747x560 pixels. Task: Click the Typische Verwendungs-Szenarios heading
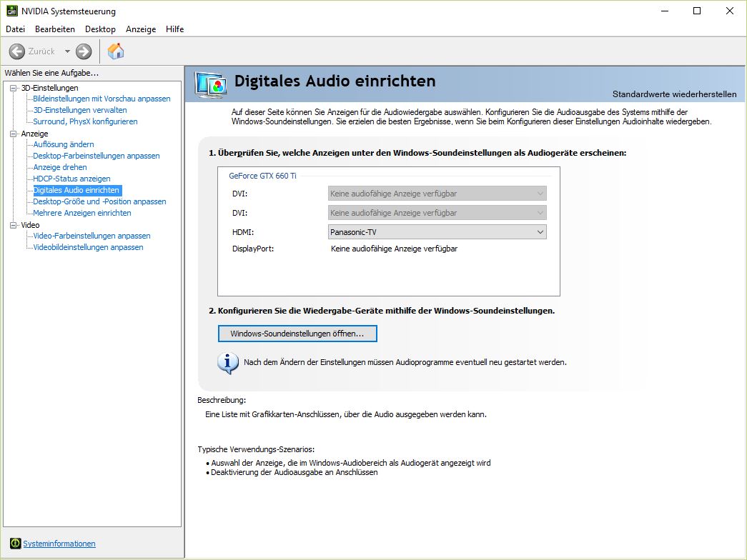pos(256,449)
